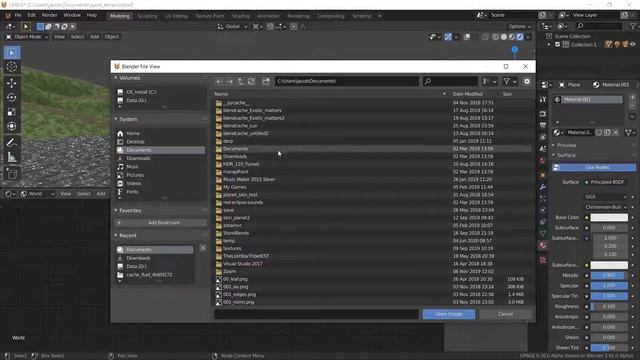Click the Cancel button
This screenshot has width=640, height=360.
pos(505,314)
